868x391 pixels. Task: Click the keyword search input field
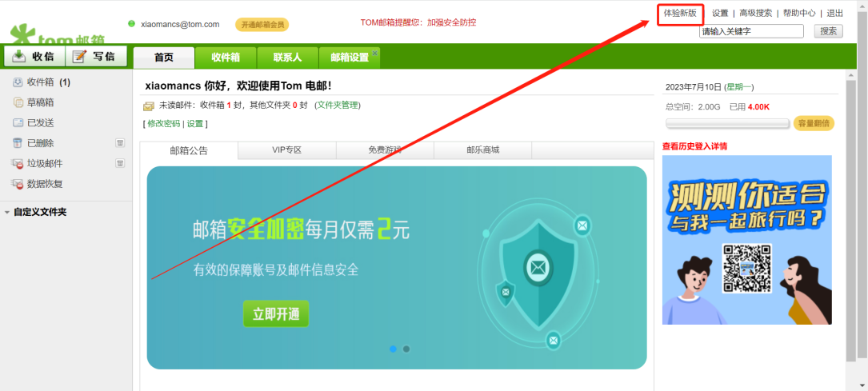[751, 31]
